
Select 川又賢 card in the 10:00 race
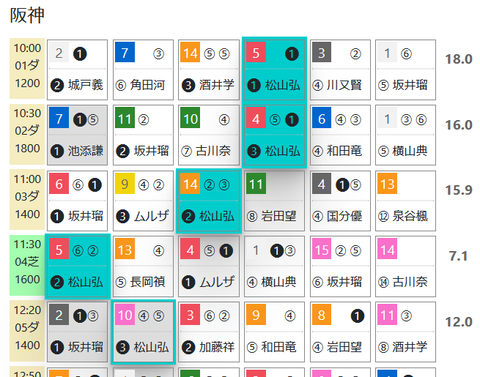340,70
